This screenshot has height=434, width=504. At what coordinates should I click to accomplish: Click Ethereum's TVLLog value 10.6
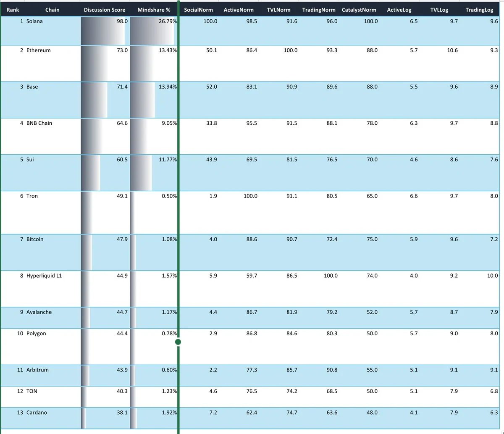(452, 50)
